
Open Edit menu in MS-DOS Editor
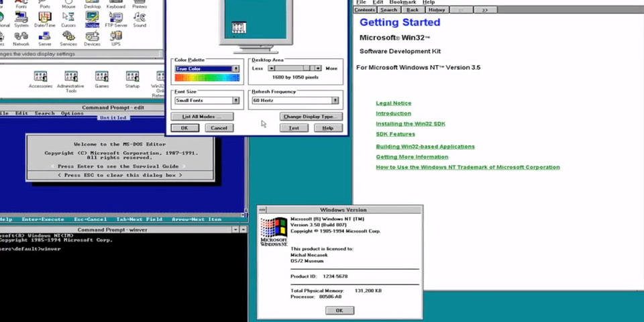[x=21, y=113]
